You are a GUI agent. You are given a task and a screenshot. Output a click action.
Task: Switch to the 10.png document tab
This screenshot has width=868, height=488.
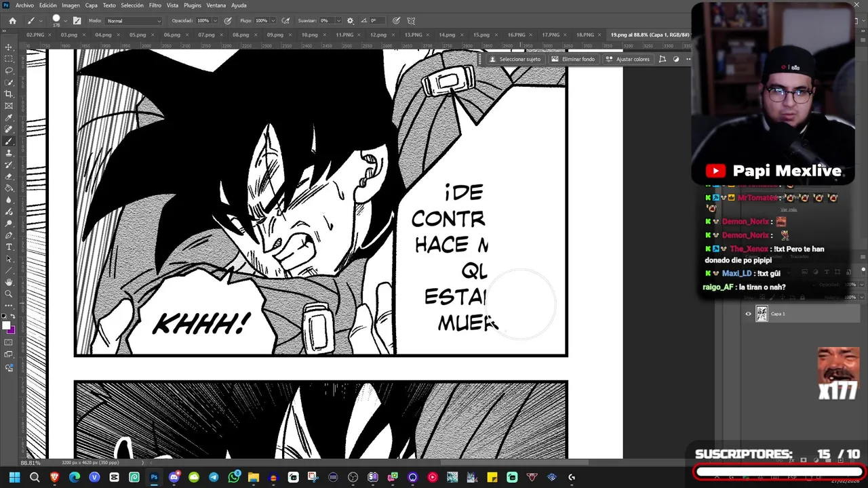click(309, 35)
